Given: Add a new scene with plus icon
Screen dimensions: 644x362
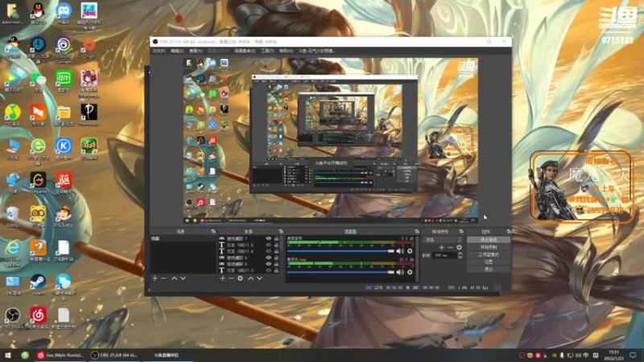Looking at the screenshot, I should click(155, 278).
